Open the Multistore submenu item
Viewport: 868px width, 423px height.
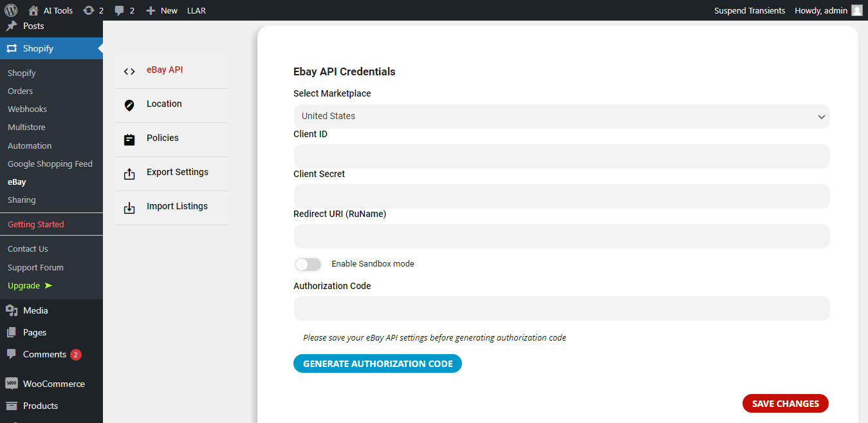(x=26, y=127)
